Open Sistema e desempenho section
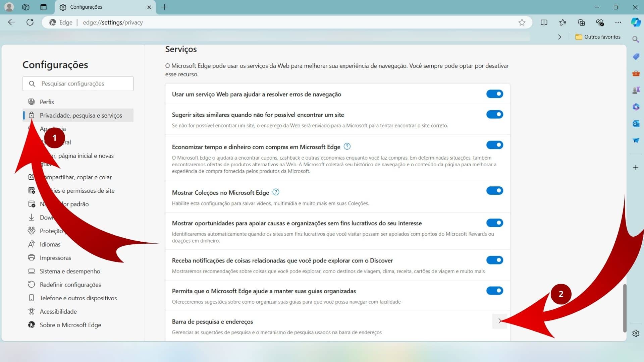644x362 pixels. (x=78, y=271)
